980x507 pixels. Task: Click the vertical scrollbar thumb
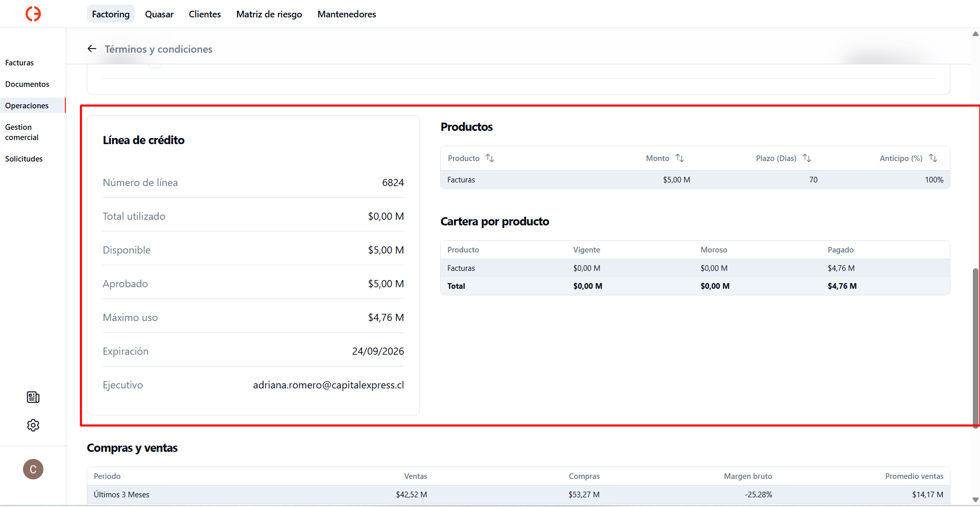point(975,348)
